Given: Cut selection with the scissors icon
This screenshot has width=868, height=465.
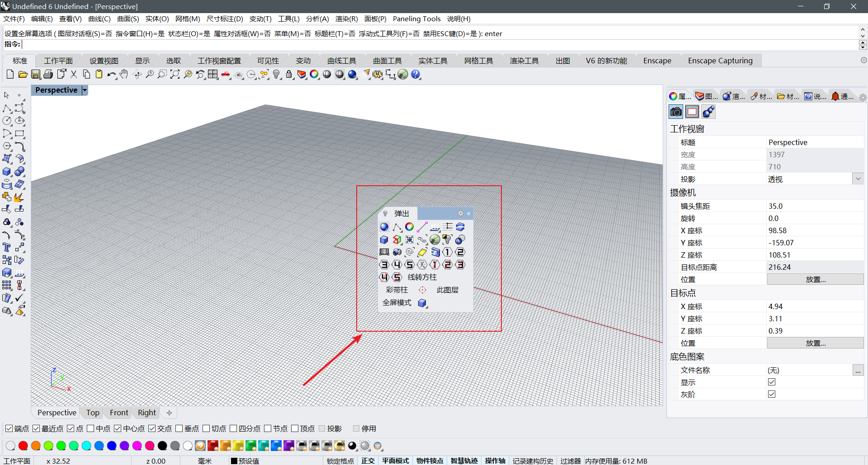Looking at the screenshot, I should pyautogui.click(x=74, y=75).
